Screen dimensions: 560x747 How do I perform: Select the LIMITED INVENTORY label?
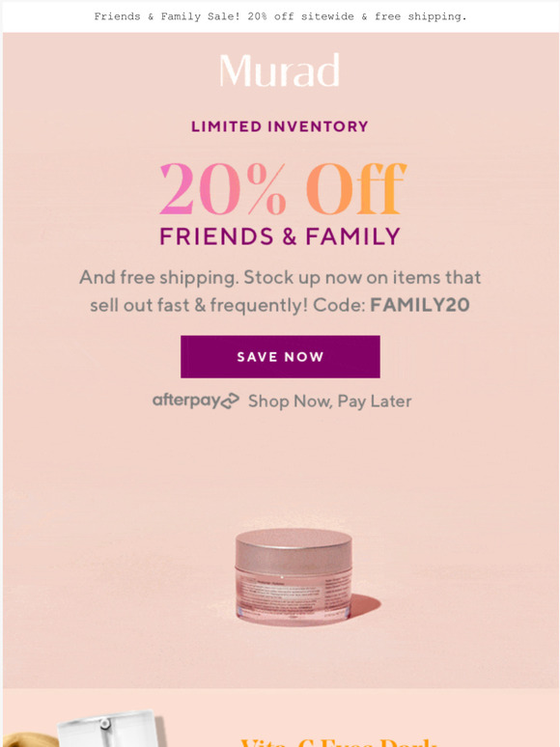280,126
